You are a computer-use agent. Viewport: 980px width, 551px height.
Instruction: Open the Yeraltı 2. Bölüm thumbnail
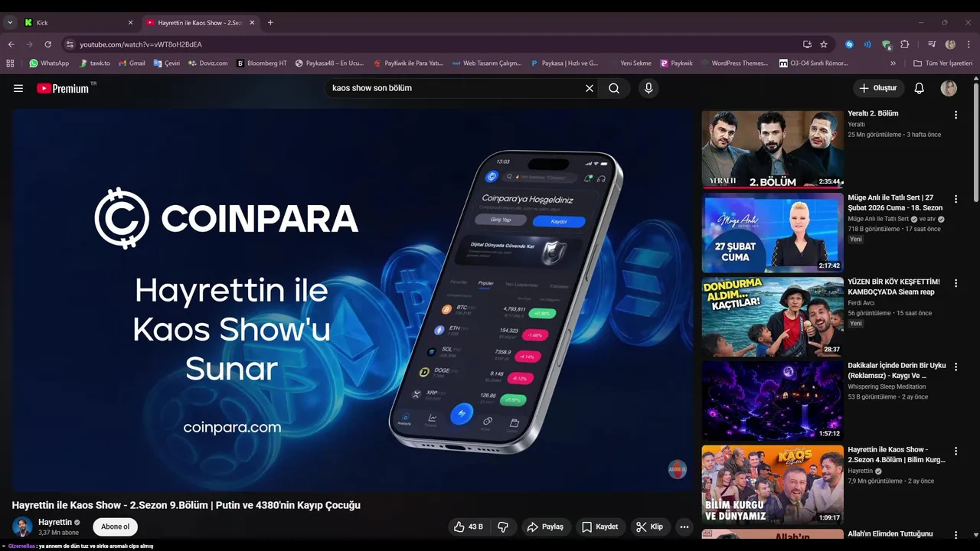point(773,149)
